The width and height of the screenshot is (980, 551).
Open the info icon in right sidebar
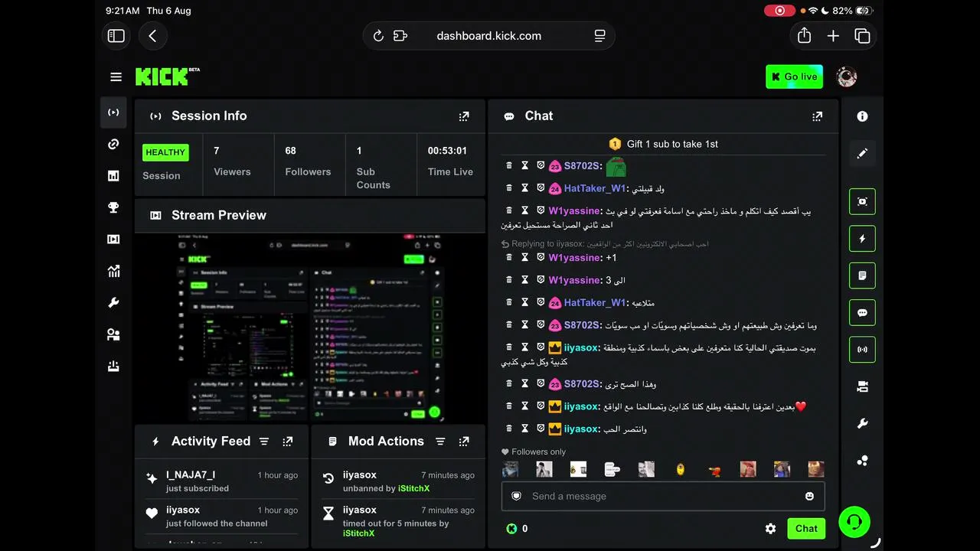coord(862,116)
